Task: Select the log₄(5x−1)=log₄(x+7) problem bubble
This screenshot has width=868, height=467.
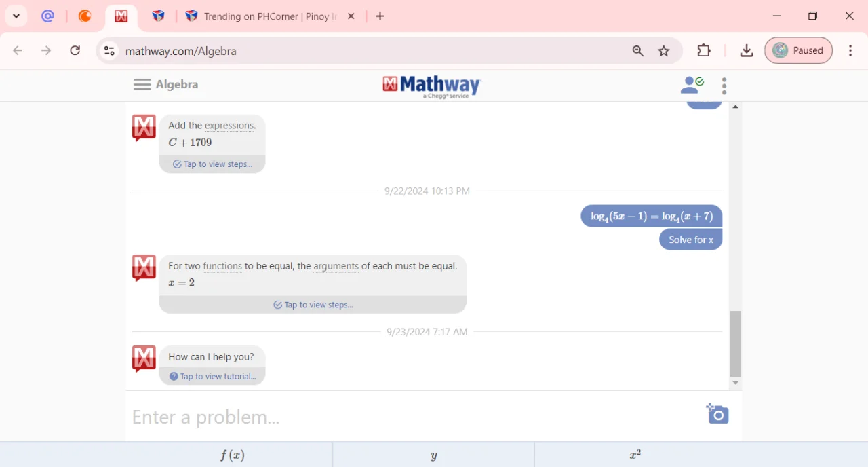Action: pyautogui.click(x=652, y=216)
